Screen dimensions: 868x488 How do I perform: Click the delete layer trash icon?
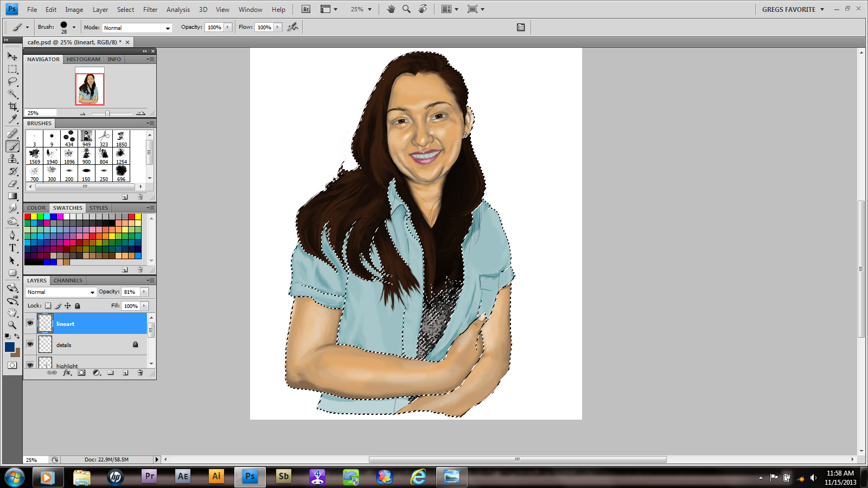coord(140,373)
